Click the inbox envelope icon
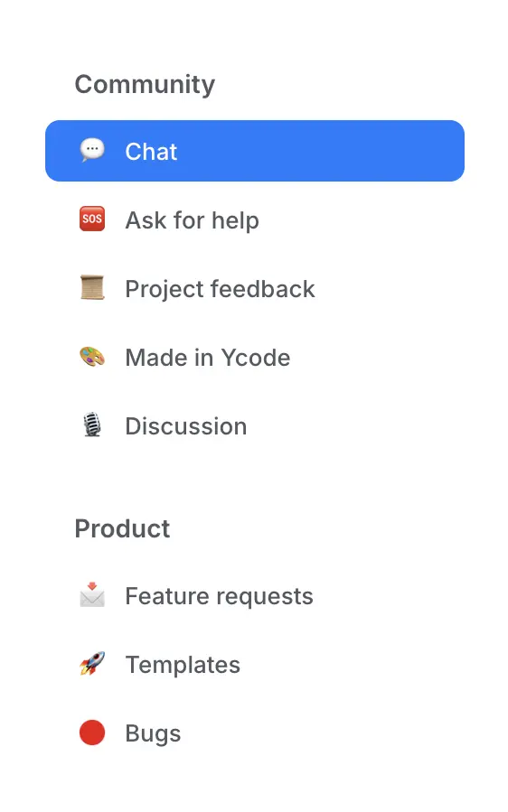 coord(92,595)
